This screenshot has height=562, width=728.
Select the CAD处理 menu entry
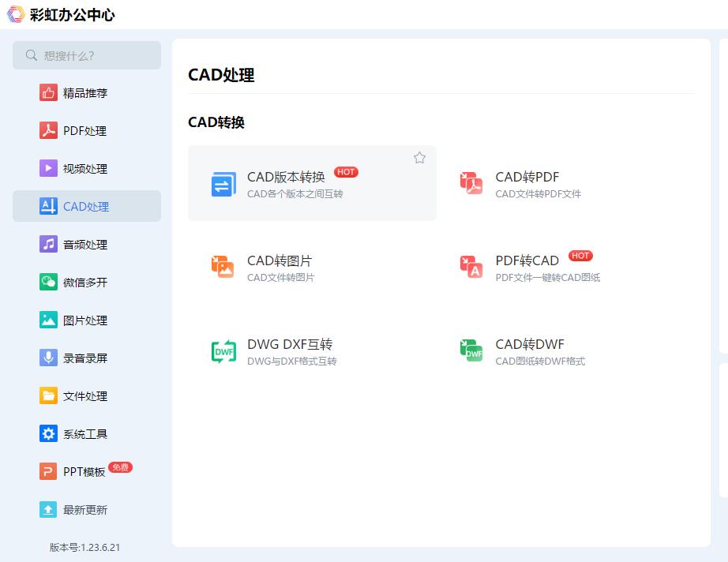(x=83, y=206)
